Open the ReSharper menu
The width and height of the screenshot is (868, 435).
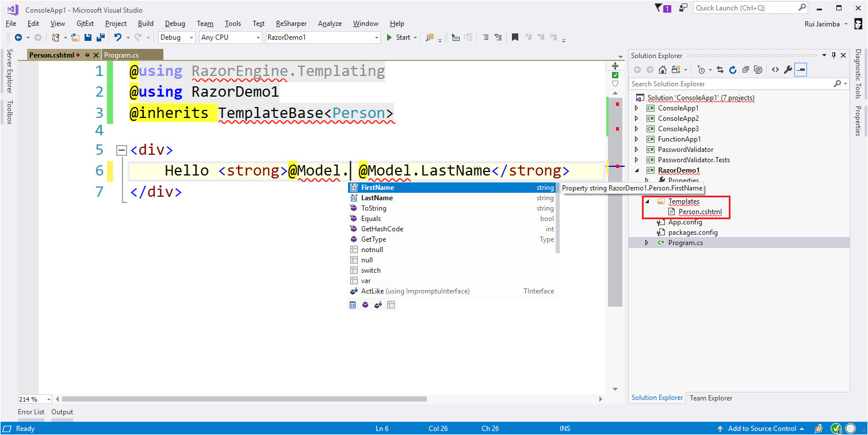[291, 24]
